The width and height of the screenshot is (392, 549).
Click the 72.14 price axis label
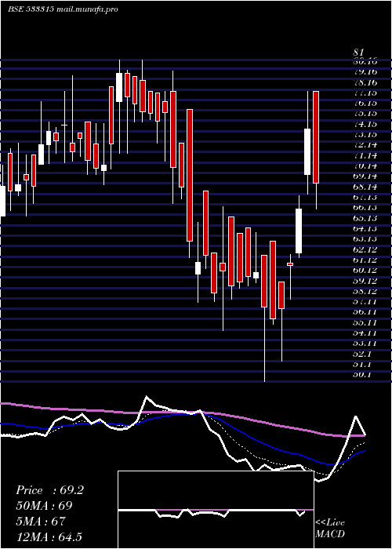tap(365, 145)
